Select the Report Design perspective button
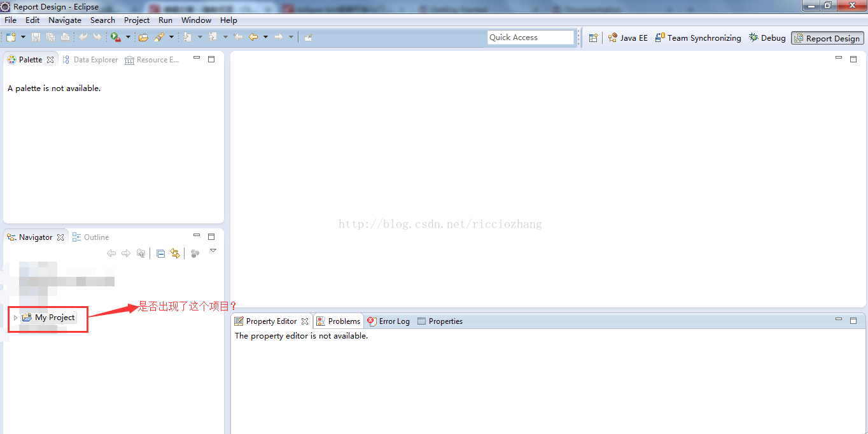 coord(827,38)
